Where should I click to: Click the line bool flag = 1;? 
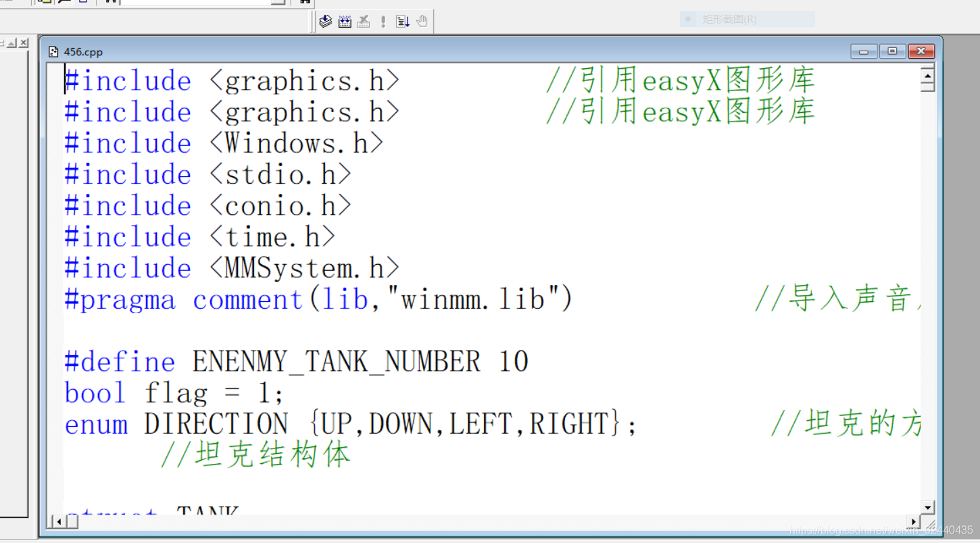pyautogui.click(x=174, y=393)
